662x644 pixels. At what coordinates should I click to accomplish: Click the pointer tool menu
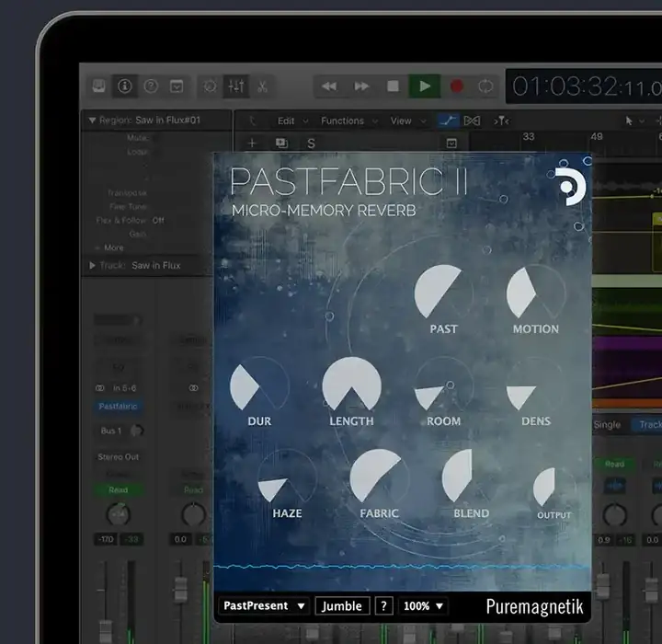coord(634,121)
